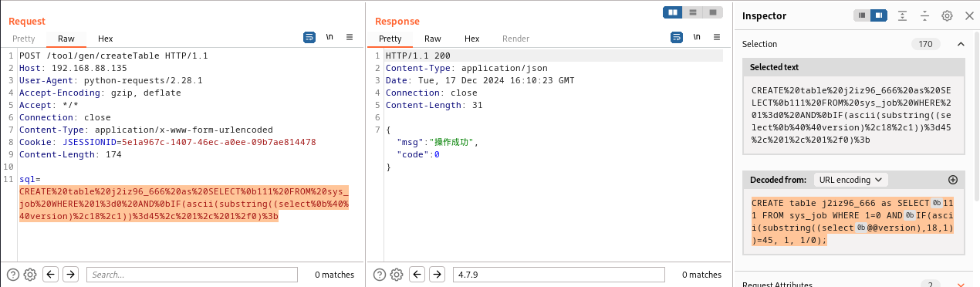Click the decoded SQL text in Inspector
Image resolution: width=980 pixels, height=287 pixels.
[x=853, y=221]
